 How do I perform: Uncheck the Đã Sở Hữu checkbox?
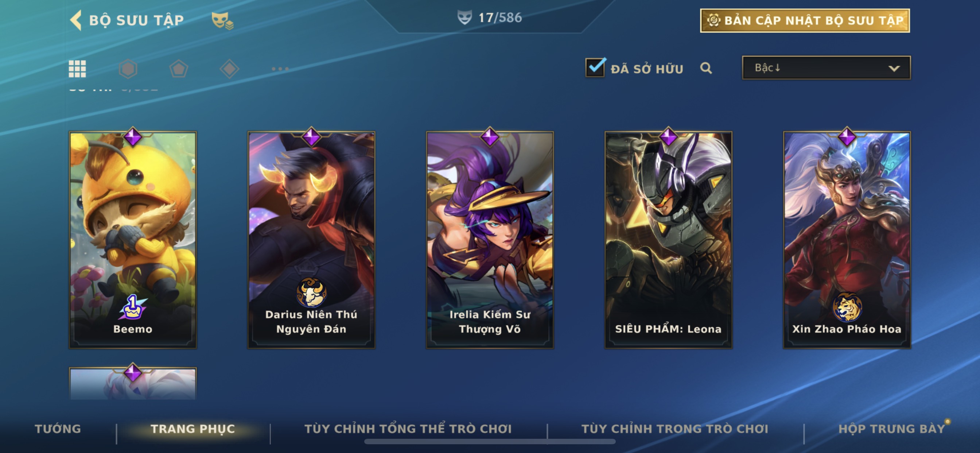click(x=595, y=68)
